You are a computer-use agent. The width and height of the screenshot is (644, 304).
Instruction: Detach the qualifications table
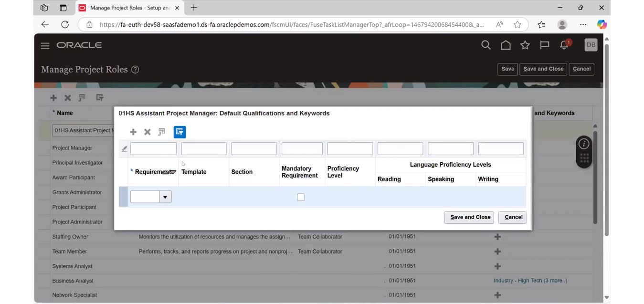pyautogui.click(x=161, y=132)
